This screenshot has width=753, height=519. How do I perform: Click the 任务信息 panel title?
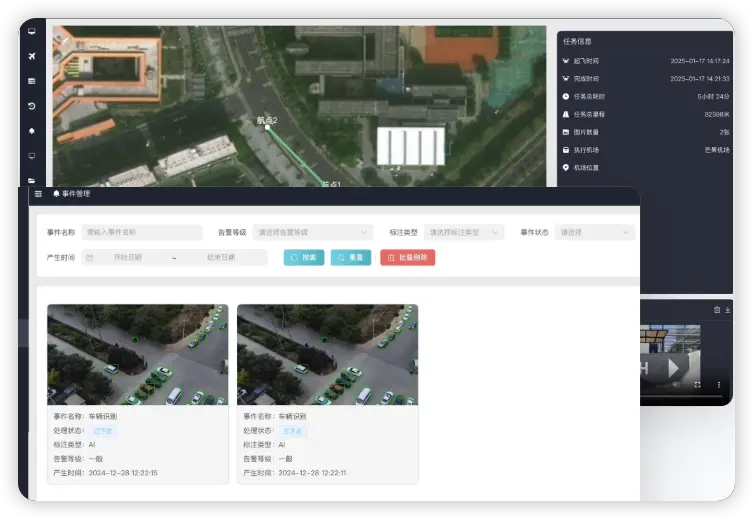pos(577,42)
